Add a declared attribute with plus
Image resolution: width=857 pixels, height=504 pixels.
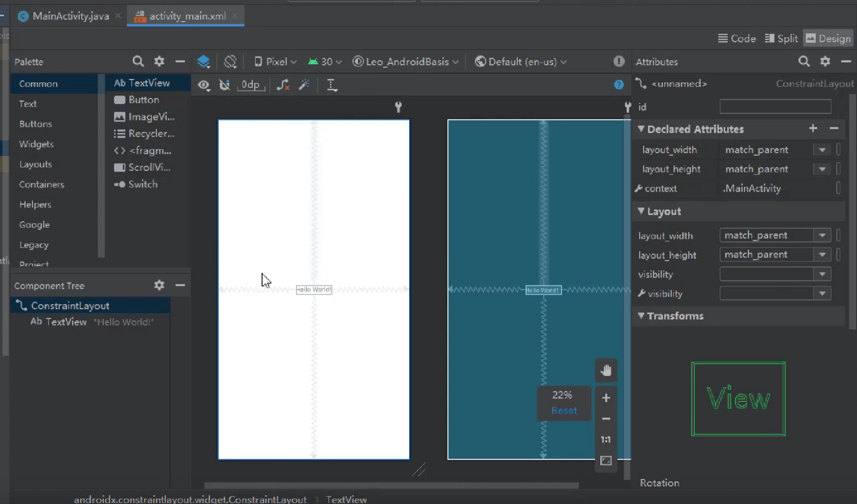click(x=813, y=128)
